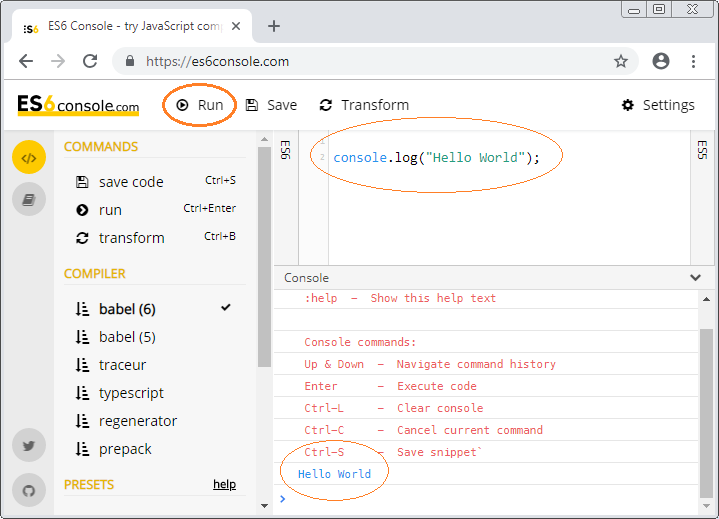Click the 'Console commands:' line

pyautogui.click(x=360, y=342)
